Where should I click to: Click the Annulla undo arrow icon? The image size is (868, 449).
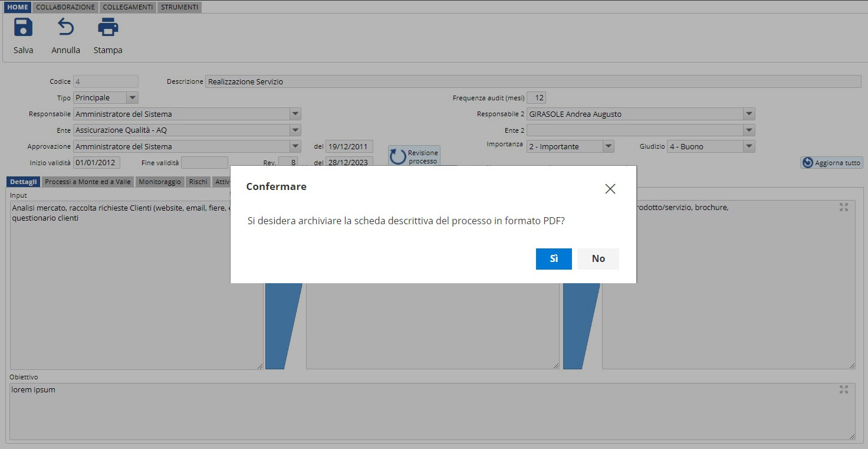coord(65,28)
